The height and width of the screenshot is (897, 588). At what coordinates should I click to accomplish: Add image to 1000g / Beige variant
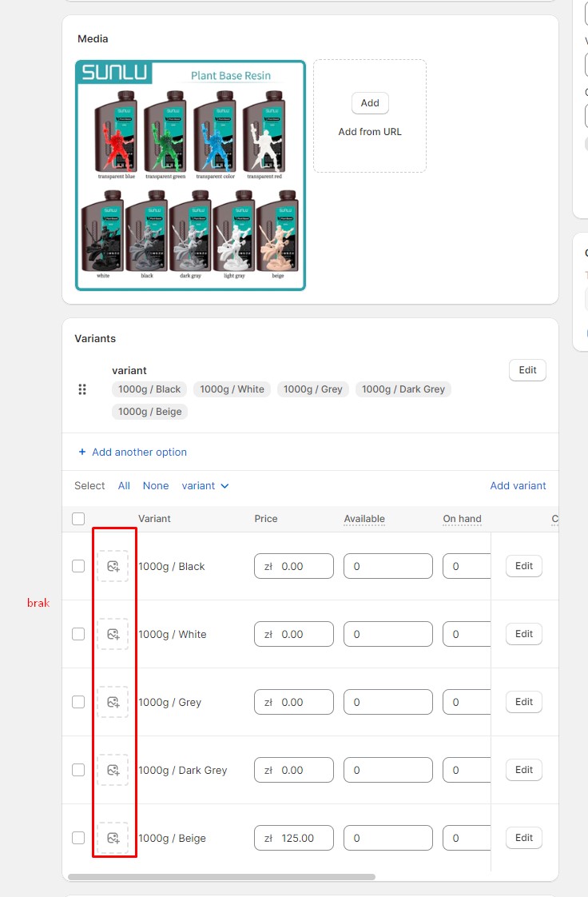[113, 838]
